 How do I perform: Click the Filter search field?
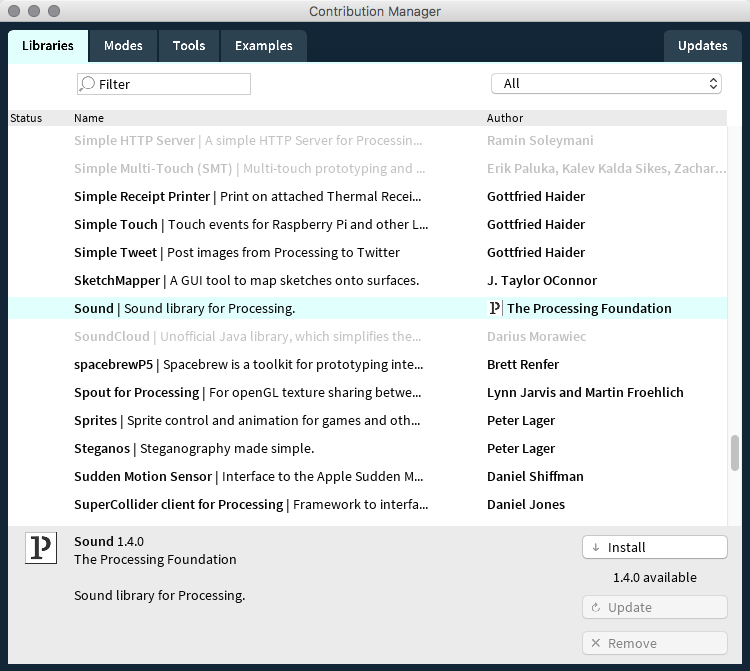coord(164,84)
